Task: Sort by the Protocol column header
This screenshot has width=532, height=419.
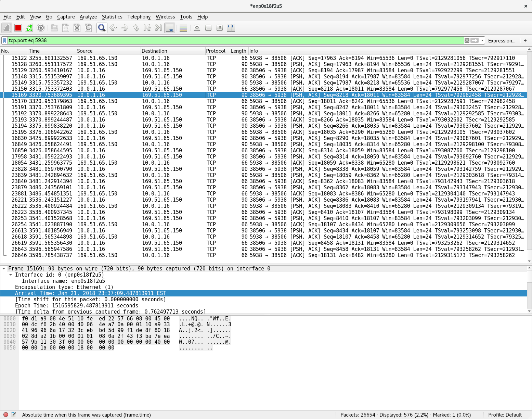Action: click(218, 51)
